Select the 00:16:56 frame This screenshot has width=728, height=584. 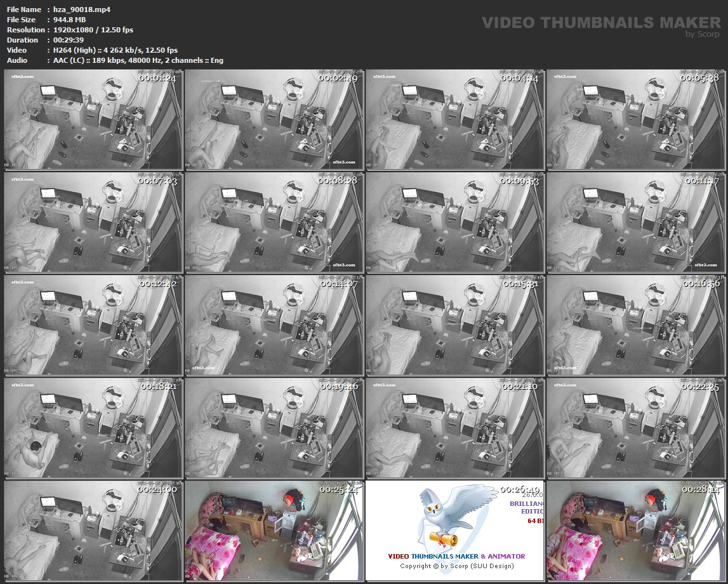[635, 326]
